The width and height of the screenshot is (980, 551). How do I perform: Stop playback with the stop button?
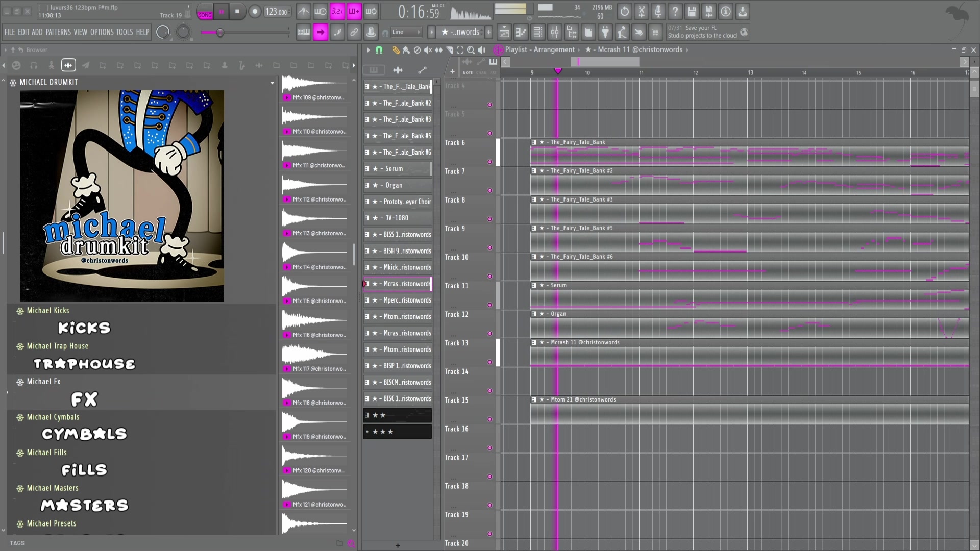(x=237, y=11)
